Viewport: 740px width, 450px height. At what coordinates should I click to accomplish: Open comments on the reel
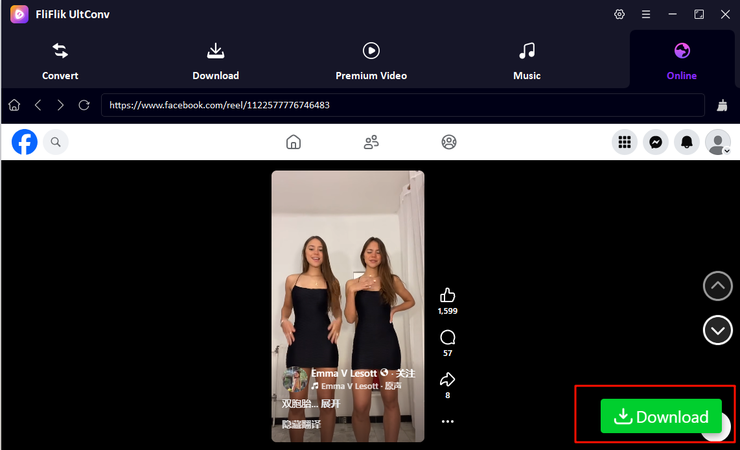(x=447, y=337)
